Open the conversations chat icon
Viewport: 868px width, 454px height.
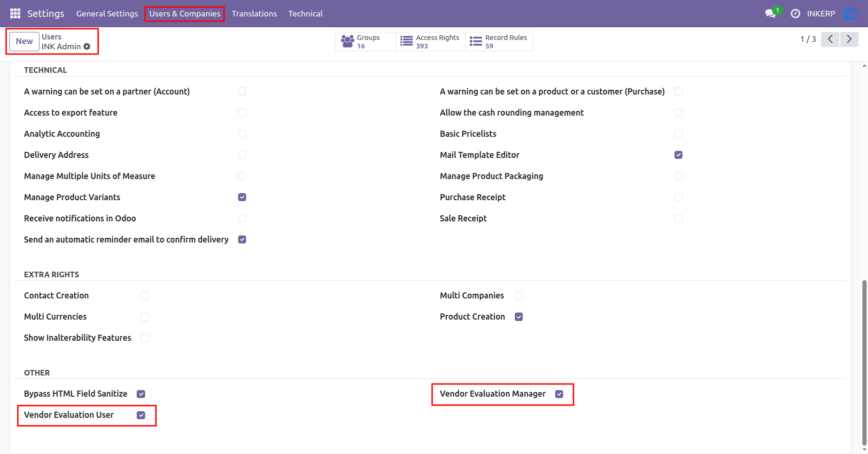coord(770,14)
